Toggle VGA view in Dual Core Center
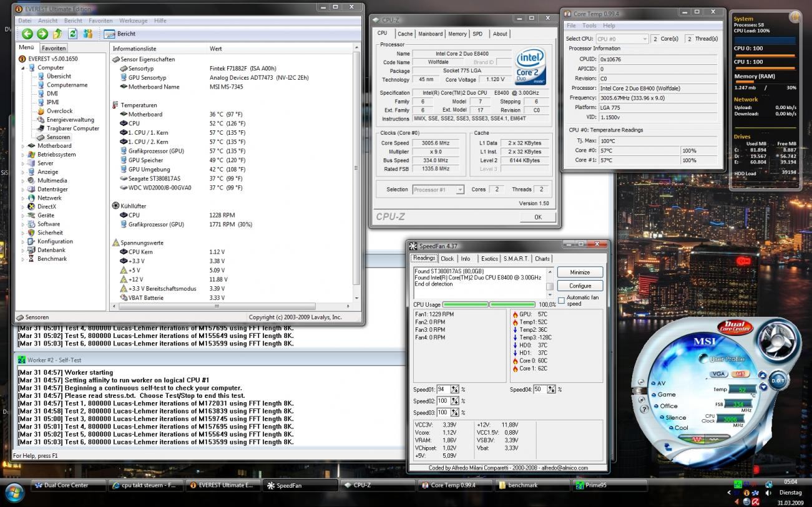 tap(718, 374)
